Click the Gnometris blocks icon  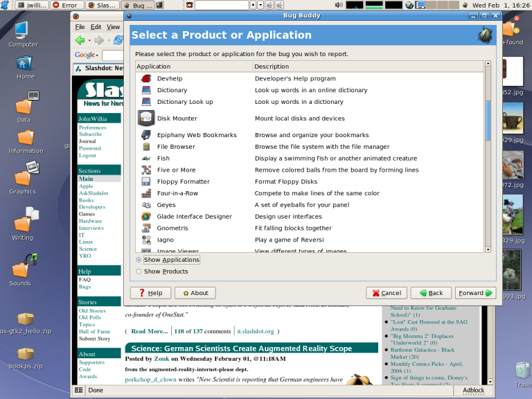click(x=146, y=228)
